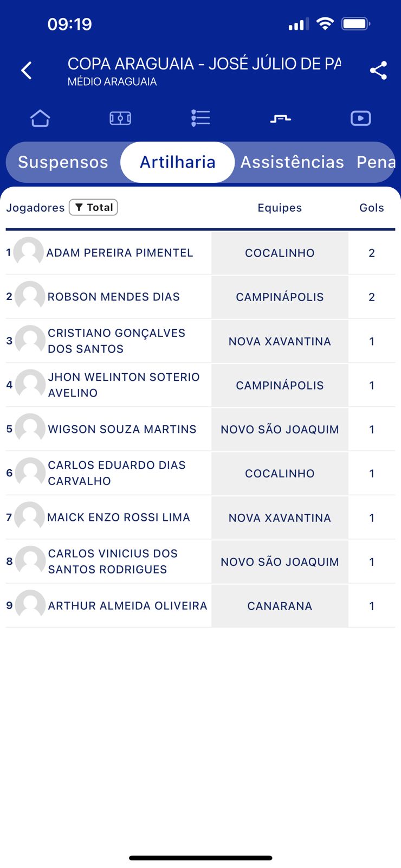The height and width of the screenshot is (868, 401).
Task: Tap Adam Pereira Pimentel's avatar
Action: (29, 252)
